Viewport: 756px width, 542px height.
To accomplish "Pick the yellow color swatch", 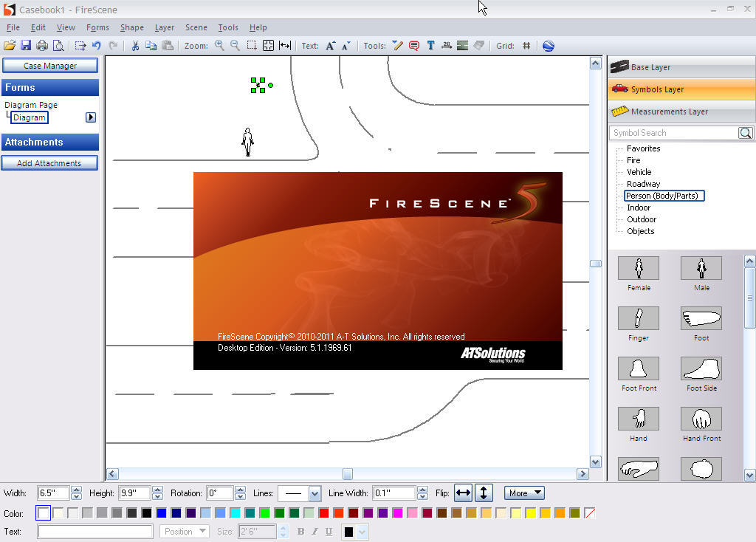I will coord(530,513).
